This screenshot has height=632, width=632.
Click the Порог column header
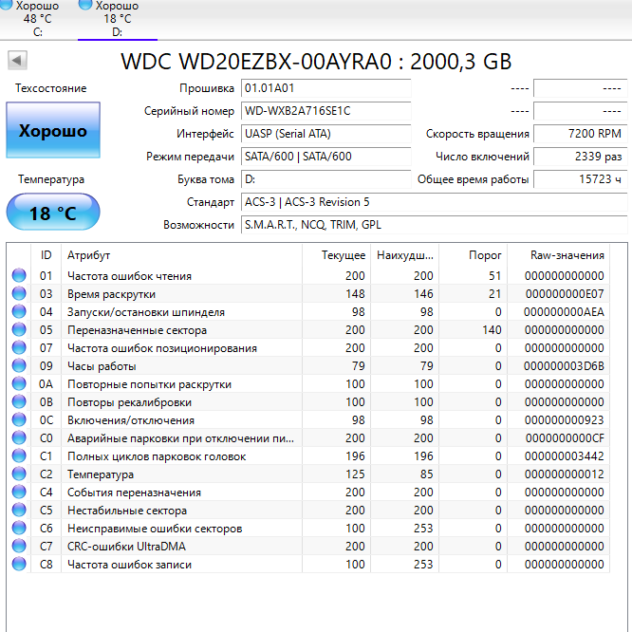pos(473,255)
